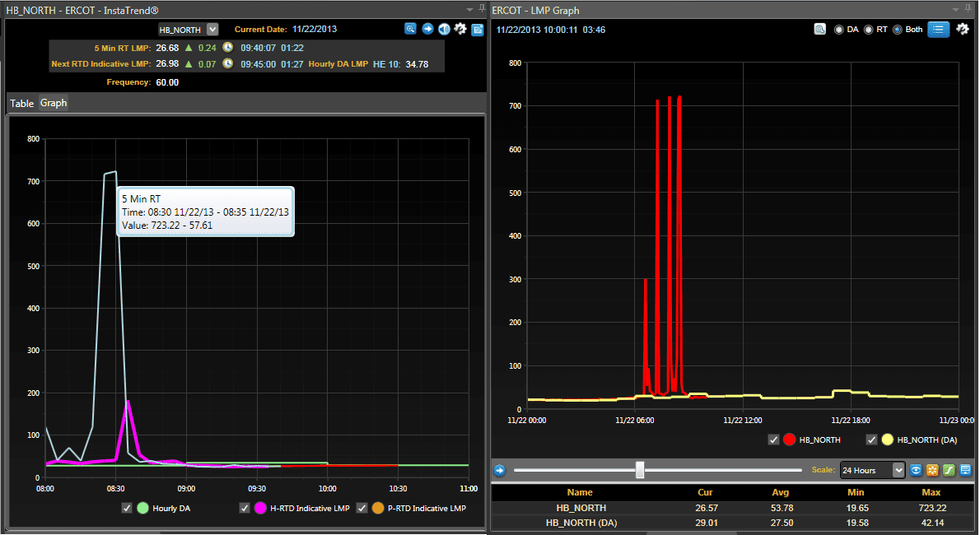Screen dimensions: 980x535
Task: Click clock icon beside 5 Min RT LMP
Action: 228,48
